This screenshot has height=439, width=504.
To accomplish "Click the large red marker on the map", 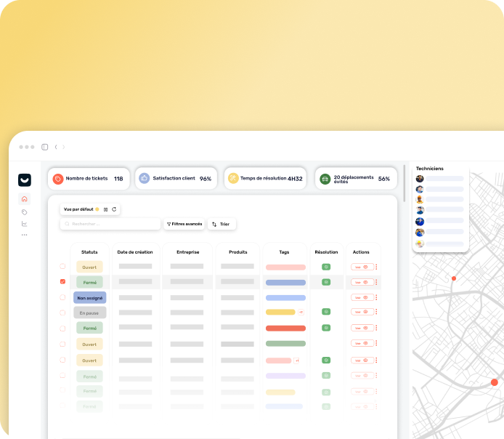I will 495,382.
